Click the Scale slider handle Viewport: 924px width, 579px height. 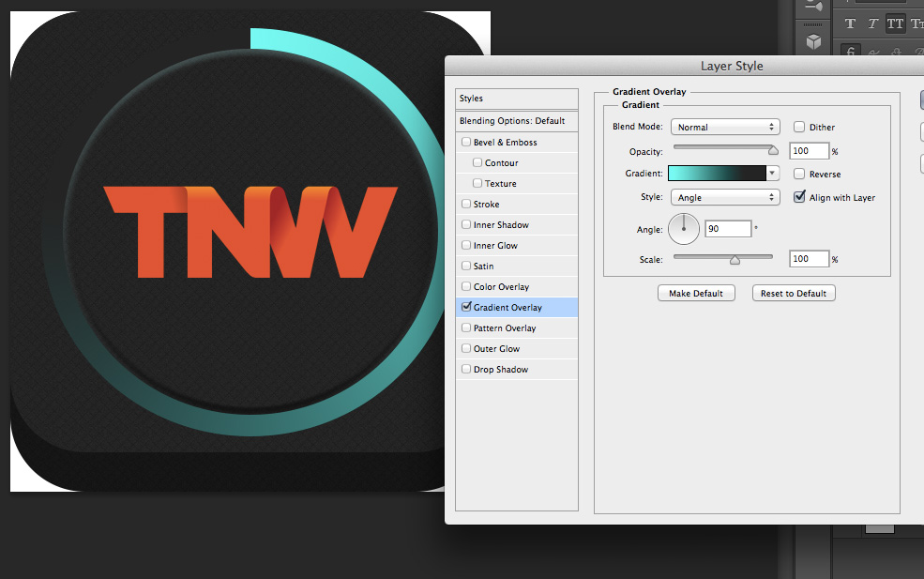point(735,259)
